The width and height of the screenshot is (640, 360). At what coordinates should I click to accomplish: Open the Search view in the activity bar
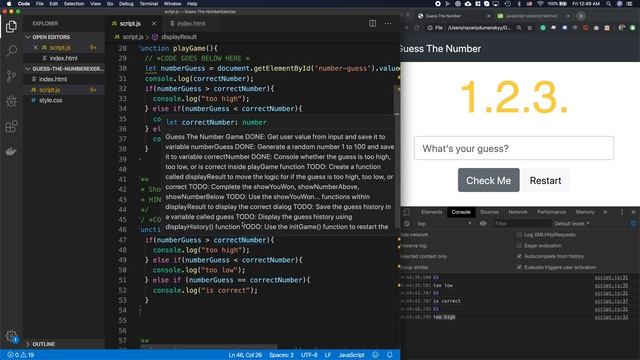tap(11, 51)
